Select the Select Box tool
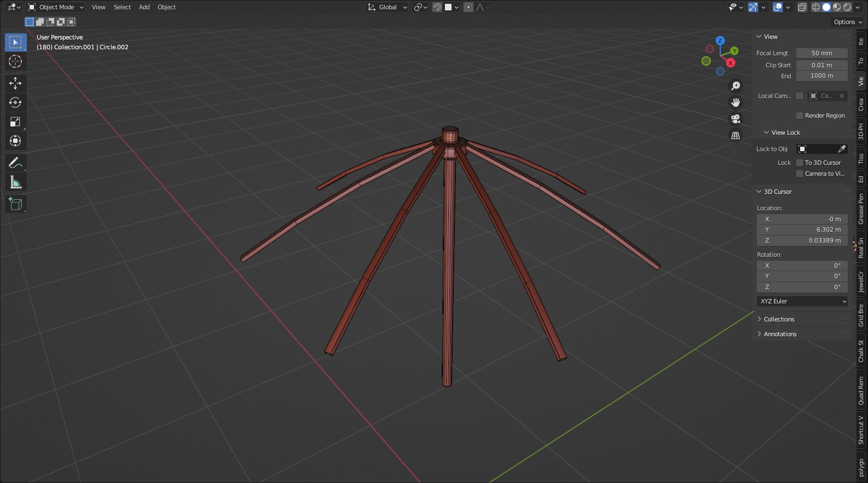This screenshot has width=868, height=483. pos(15,42)
